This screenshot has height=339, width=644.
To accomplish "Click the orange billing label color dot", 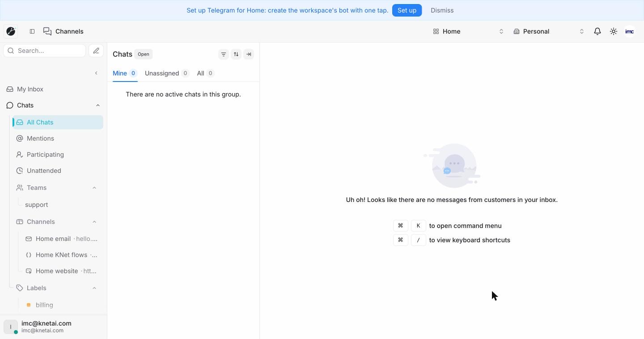I will pos(29,305).
